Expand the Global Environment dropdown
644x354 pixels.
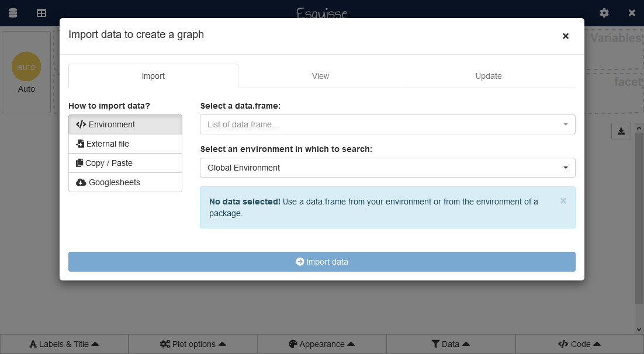tap(387, 168)
